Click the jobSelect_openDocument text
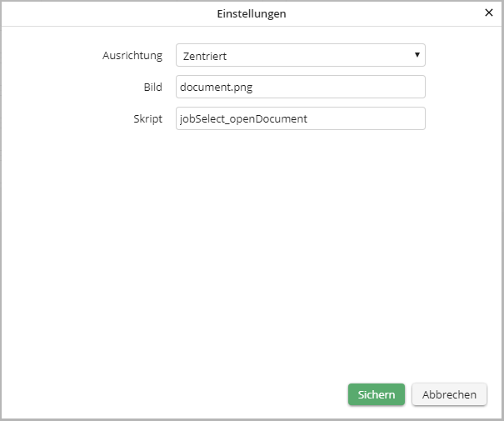Image resolution: width=504 pixels, height=421 pixels. [243, 118]
